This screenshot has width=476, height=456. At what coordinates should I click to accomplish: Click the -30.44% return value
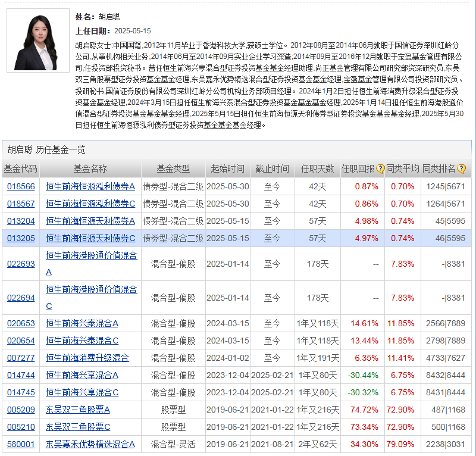point(363,376)
